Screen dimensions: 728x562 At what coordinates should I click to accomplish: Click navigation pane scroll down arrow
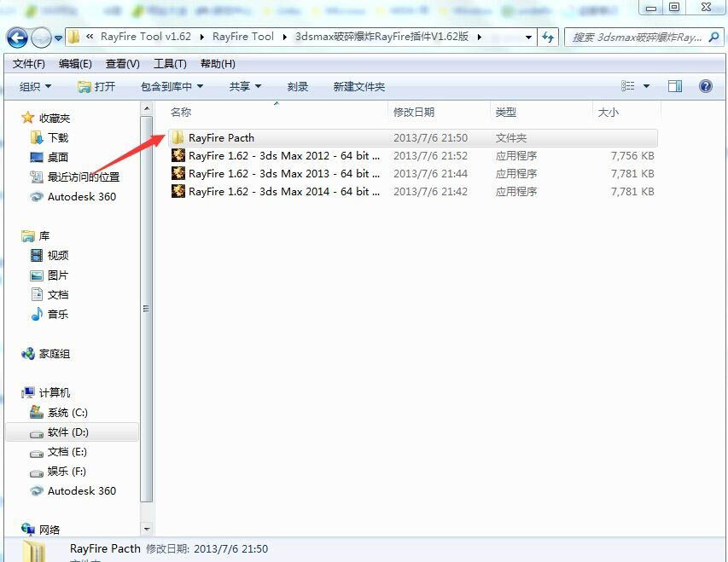coord(147,529)
